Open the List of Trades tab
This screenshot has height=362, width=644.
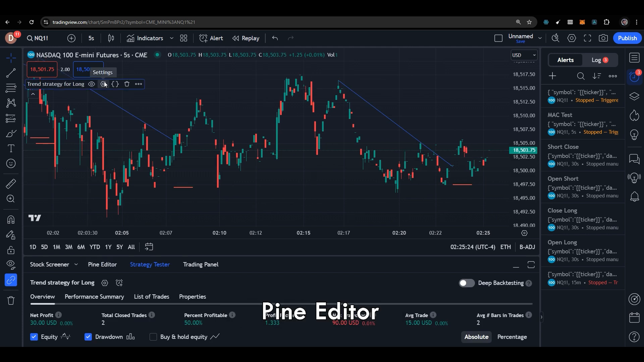(151, 297)
